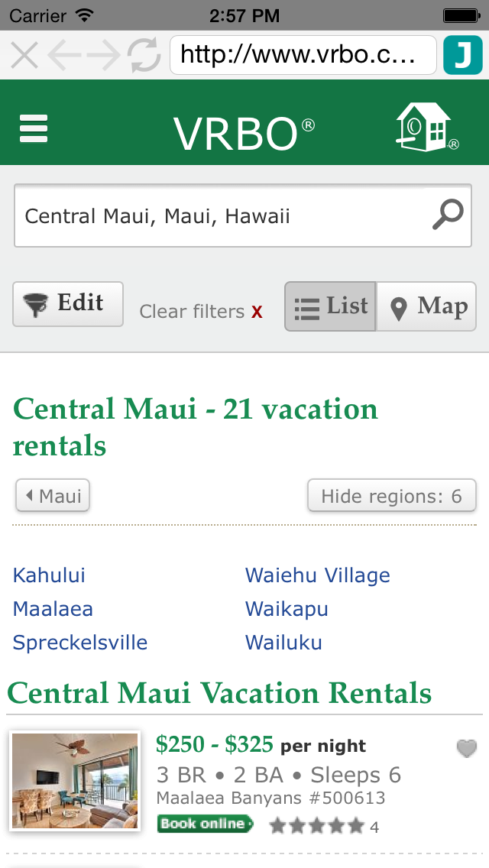Screen dimensions: 489x868
Task: Tap the search magnifier icon
Action: (448, 214)
